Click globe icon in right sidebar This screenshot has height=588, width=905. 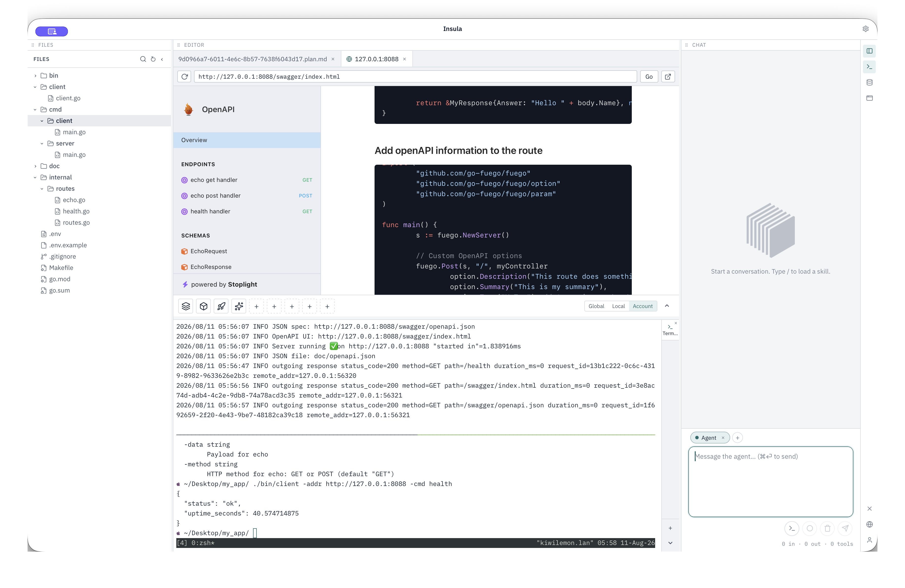[x=869, y=524]
